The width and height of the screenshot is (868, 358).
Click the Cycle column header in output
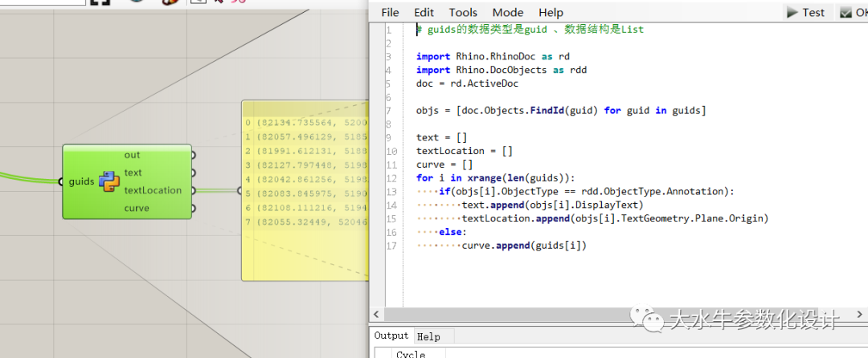[411, 353]
